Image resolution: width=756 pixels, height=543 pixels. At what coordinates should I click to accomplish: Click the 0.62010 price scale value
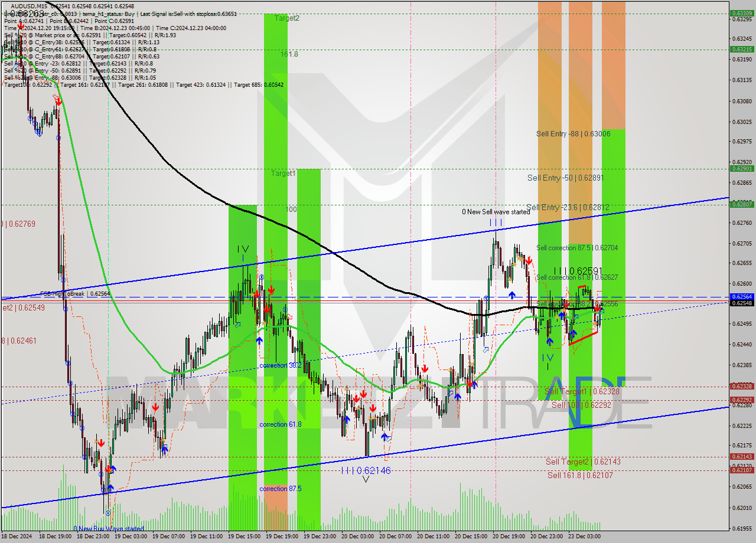tap(741, 508)
